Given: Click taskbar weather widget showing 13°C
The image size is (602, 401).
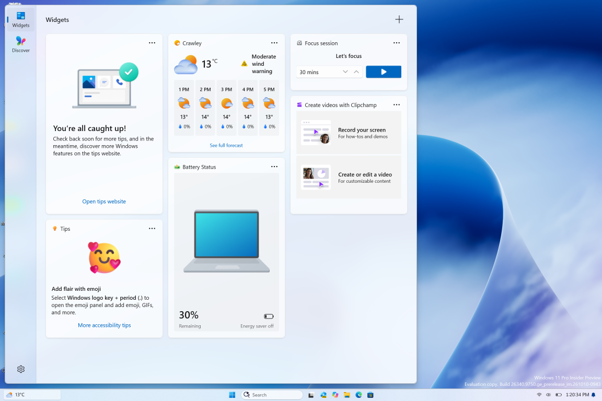Looking at the screenshot, I should coord(32,394).
